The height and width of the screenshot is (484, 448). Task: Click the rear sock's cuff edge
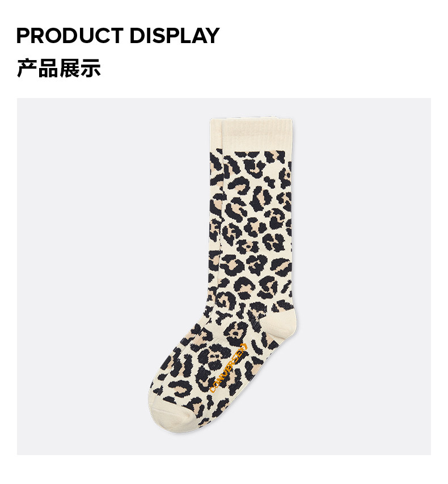(215, 134)
